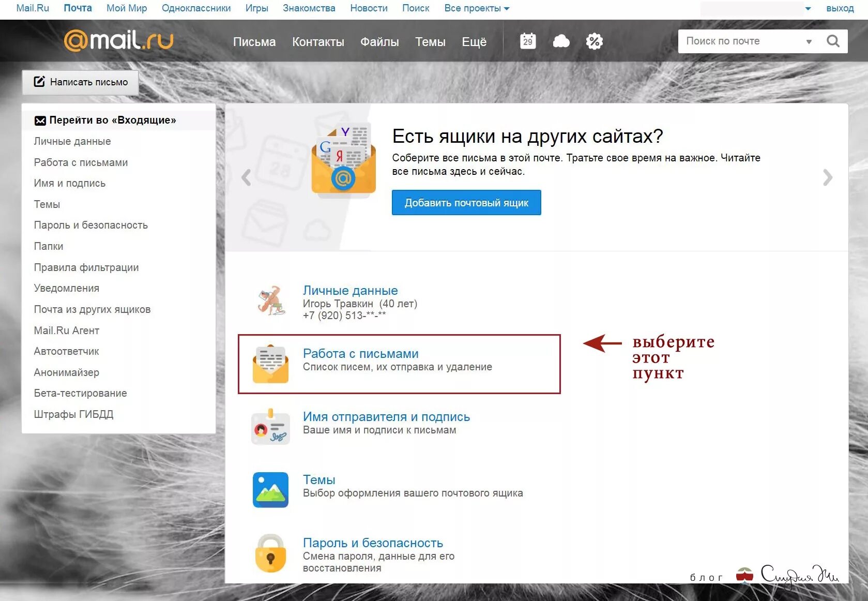Open Mail.Ru home link in top bar
Viewport: 868px width, 601px height.
click(x=33, y=8)
